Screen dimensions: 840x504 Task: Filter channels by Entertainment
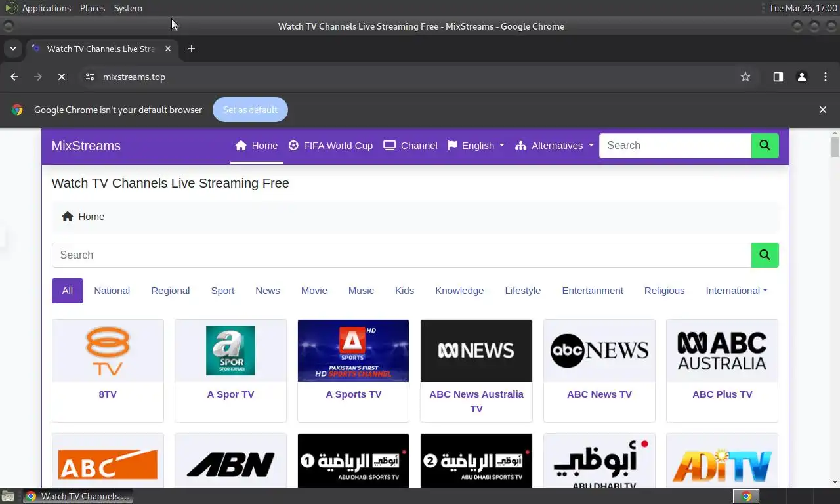[593, 291]
